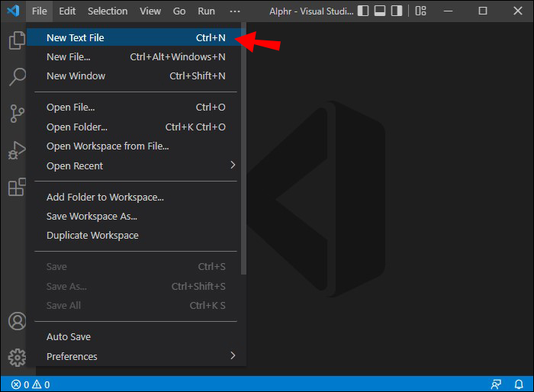The width and height of the screenshot is (534, 392).
Task: Open the overflow menu with three dots
Action: point(235,11)
